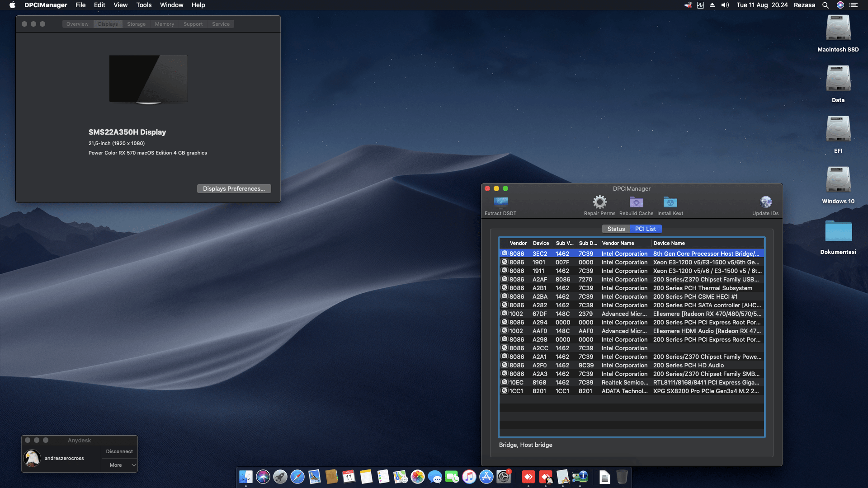Switch to the Status segment
The height and width of the screenshot is (488, 868).
pos(616,229)
